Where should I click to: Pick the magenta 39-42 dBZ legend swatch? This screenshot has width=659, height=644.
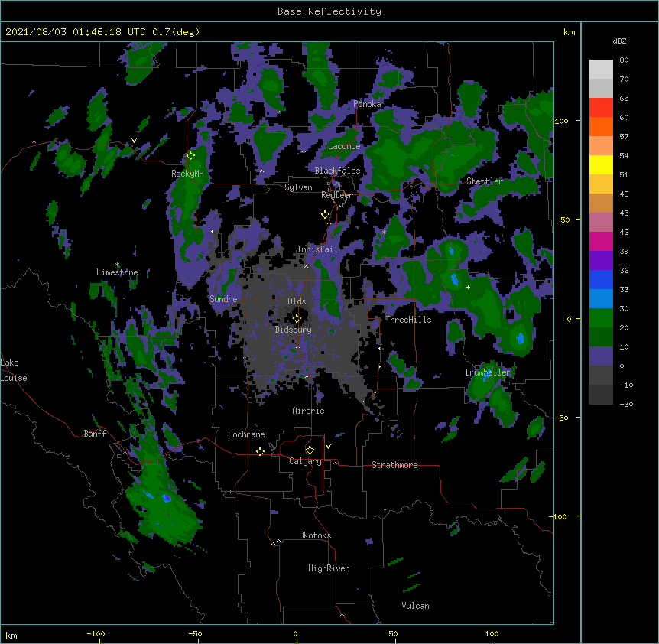(601, 241)
